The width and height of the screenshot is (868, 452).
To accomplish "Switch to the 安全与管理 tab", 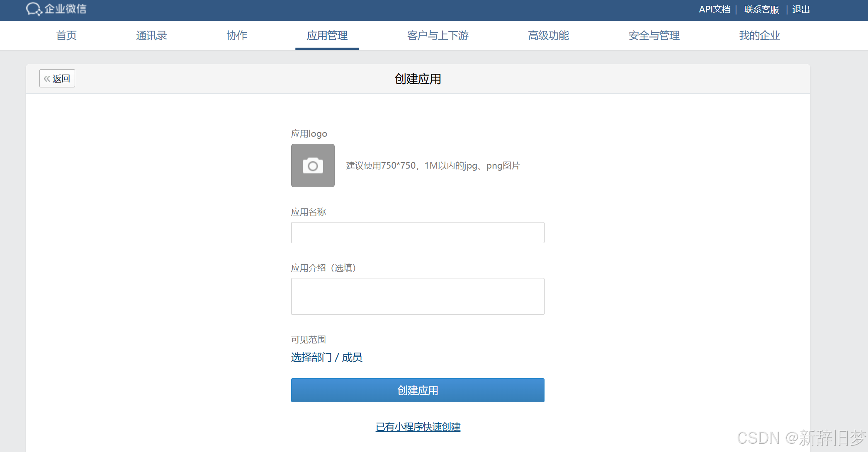I will [654, 36].
